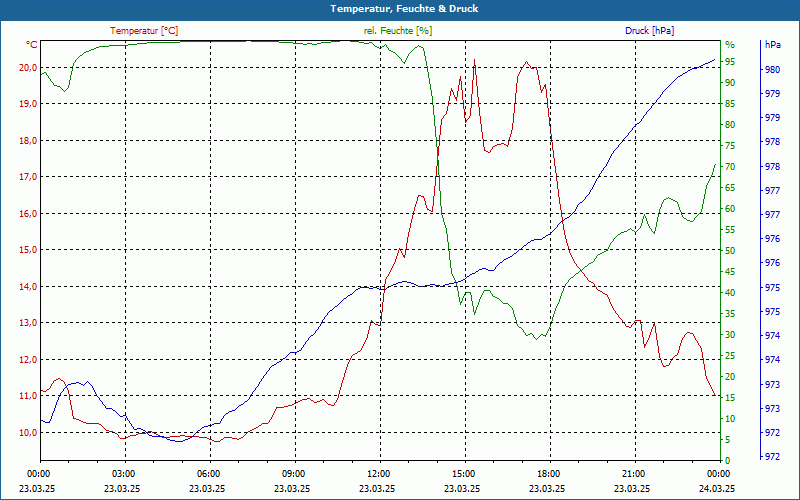
Task: Click the '14,0' temperature axis tick
Action: click(28, 287)
